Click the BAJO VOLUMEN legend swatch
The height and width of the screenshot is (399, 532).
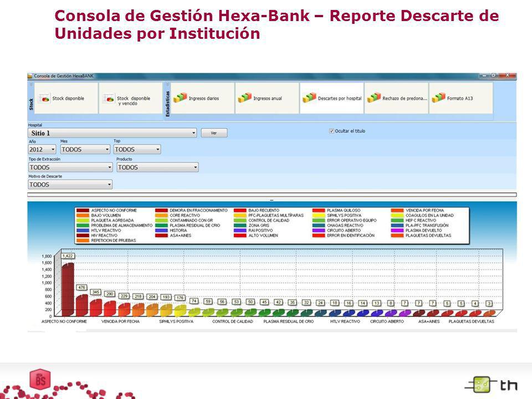point(83,216)
